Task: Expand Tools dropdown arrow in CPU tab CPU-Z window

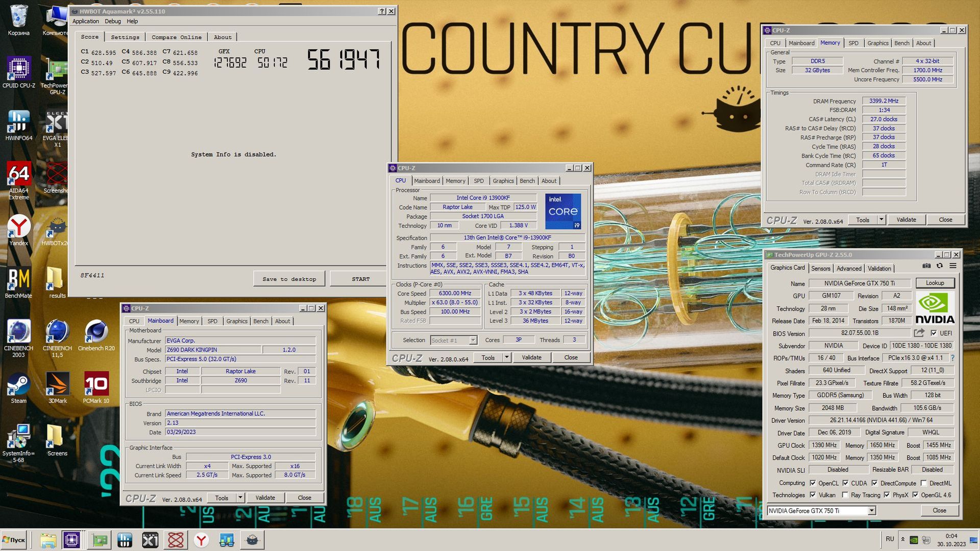Action: 506,358
